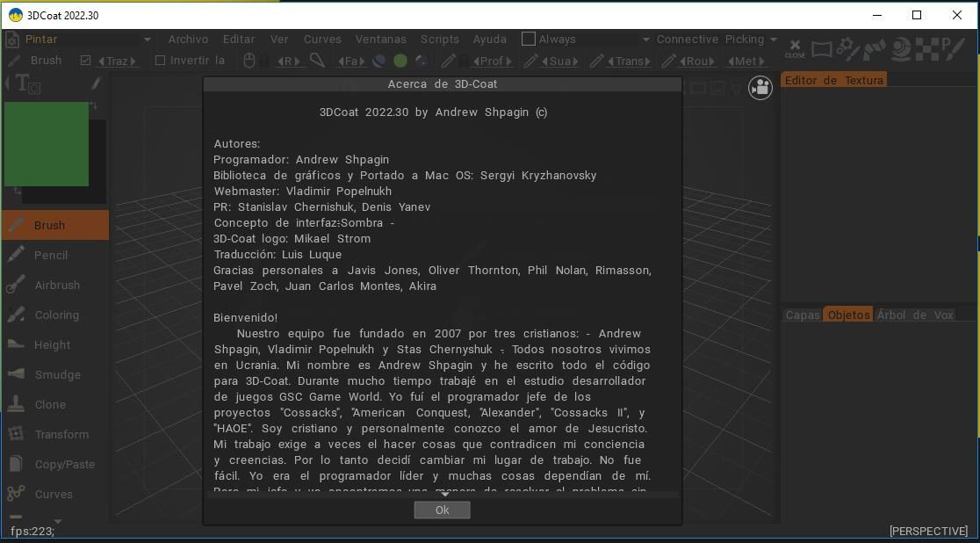
Task: Click the green foreground color swatch
Action: pyautogui.click(x=47, y=144)
